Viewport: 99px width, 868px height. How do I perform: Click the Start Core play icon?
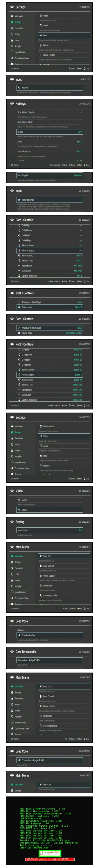click(x=41, y=784)
